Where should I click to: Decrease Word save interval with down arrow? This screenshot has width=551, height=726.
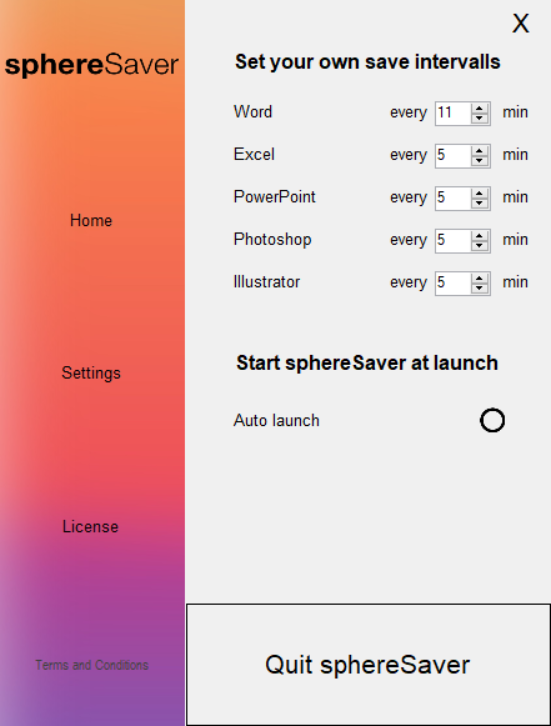pyautogui.click(x=480, y=119)
